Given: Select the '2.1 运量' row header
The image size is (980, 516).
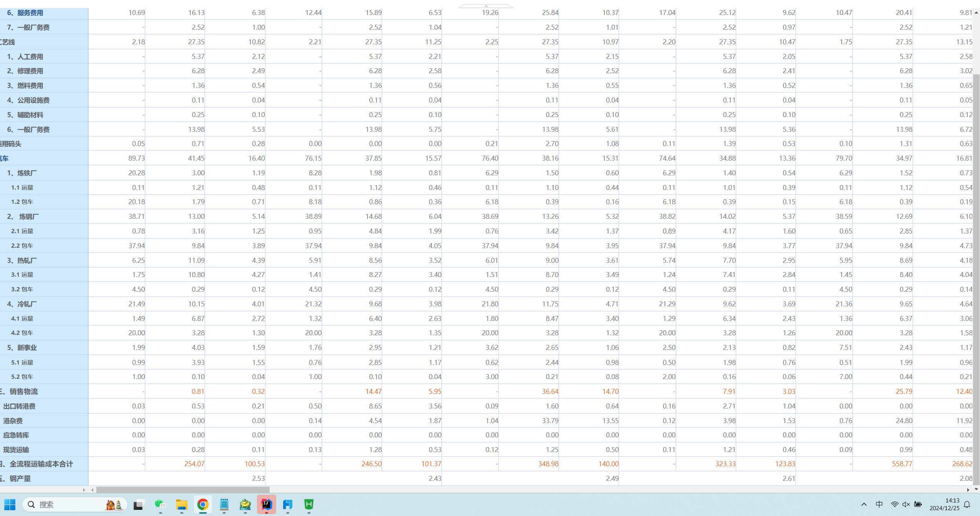Looking at the screenshot, I should pos(44,231).
